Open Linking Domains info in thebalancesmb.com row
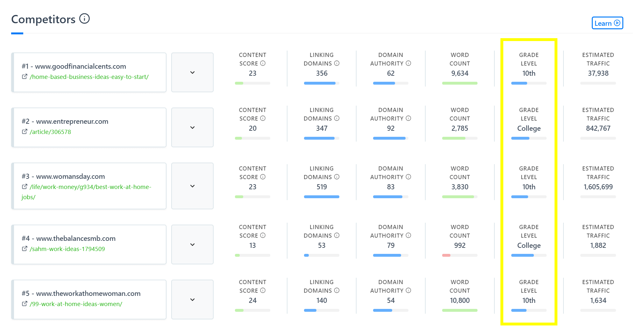The width and height of the screenshot is (644, 328). point(337,235)
